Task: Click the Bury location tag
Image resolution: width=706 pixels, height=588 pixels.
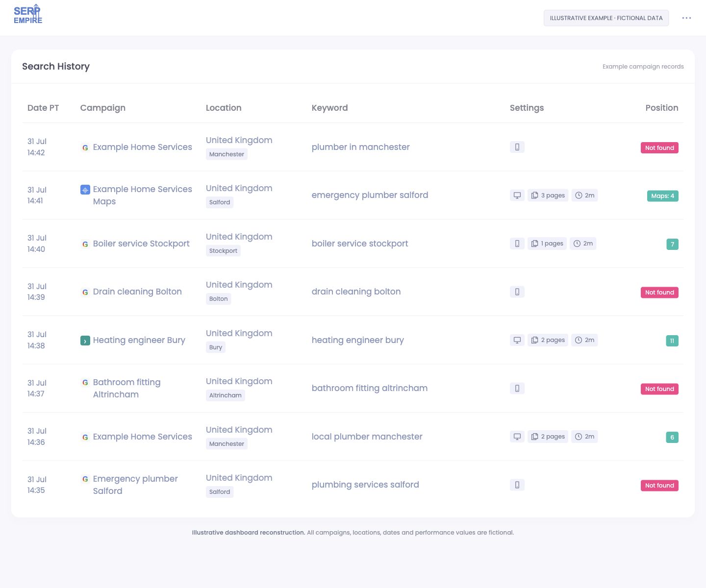Action: (x=216, y=347)
